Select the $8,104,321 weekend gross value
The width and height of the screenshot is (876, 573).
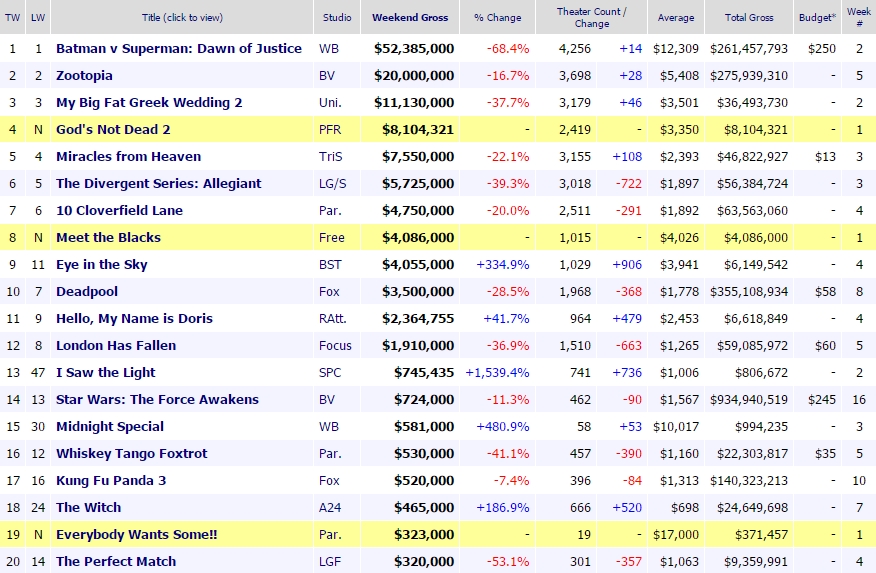tap(418, 130)
